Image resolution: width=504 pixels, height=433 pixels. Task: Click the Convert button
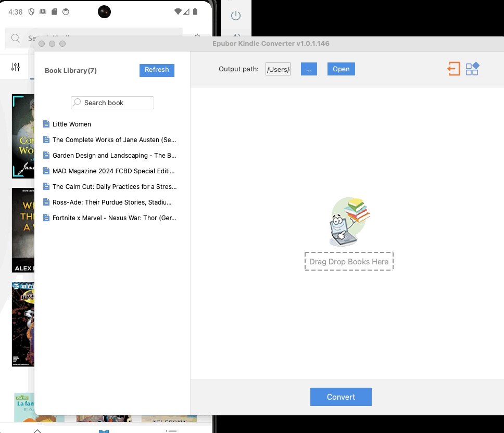coord(341,397)
